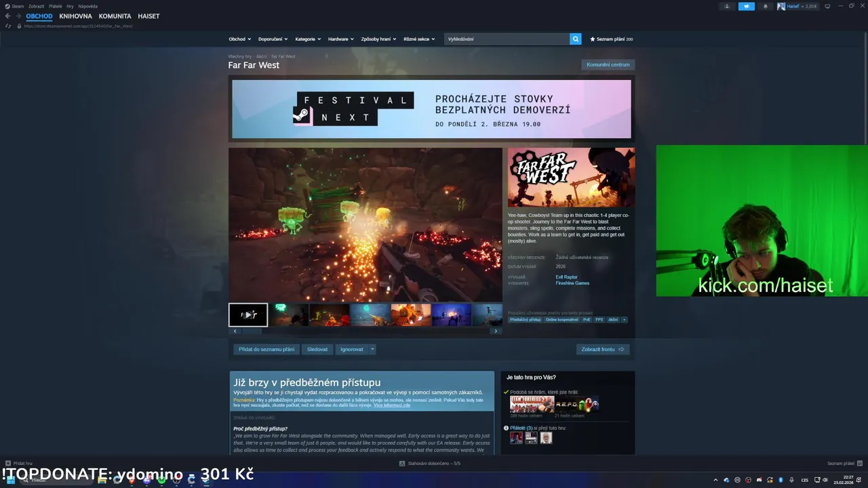Expand the Způsoby hraní dropdown
Image resolution: width=868 pixels, height=488 pixels.
[x=378, y=39]
